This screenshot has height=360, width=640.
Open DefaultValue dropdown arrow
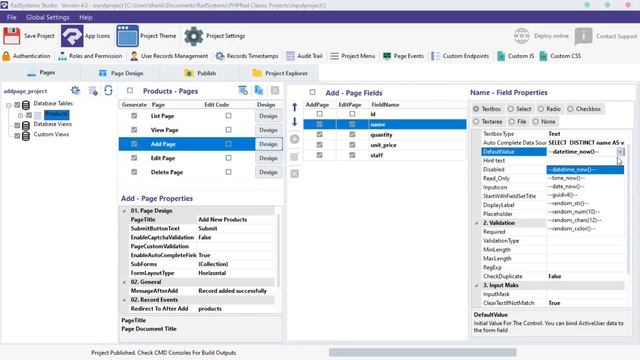[x=620, y=152]
